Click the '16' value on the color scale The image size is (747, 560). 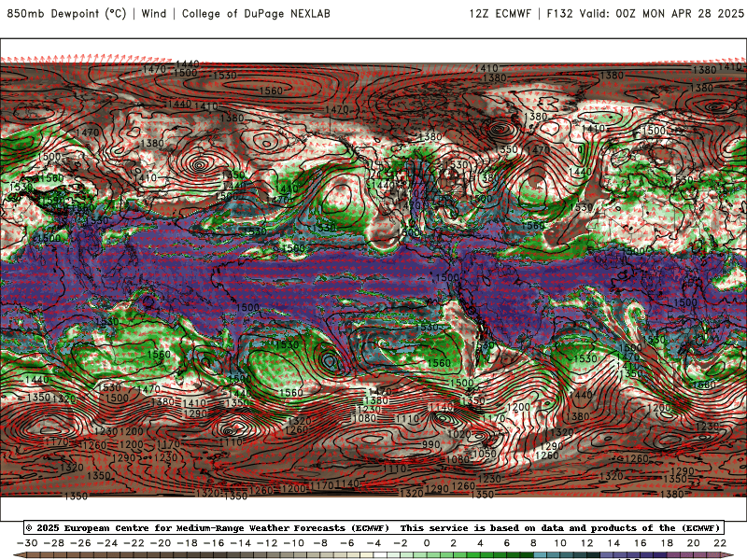tap(641, 543)
